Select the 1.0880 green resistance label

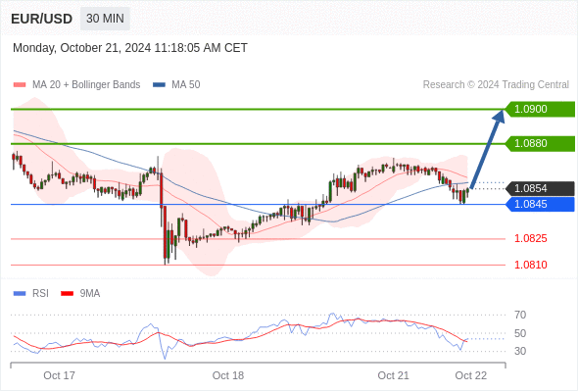coord(540,143)
